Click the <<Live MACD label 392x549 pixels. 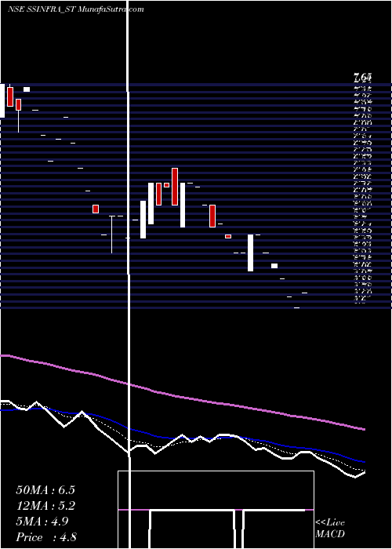(330, 529)
